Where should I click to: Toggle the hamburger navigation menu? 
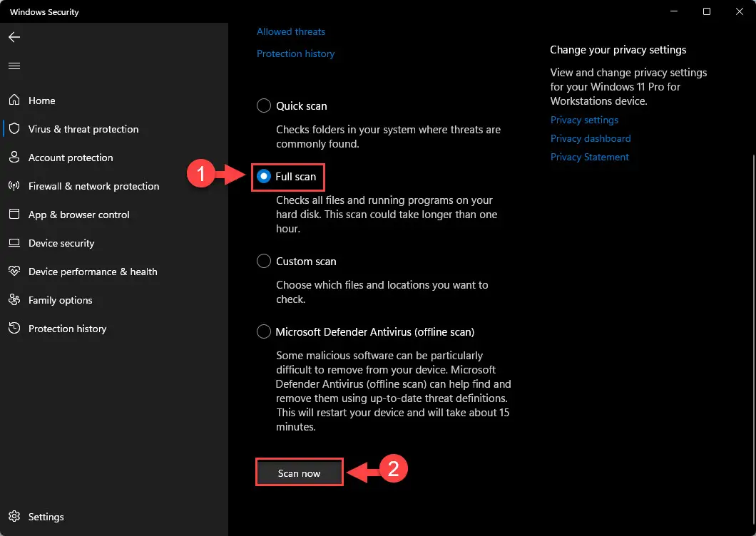coord(14,66)
